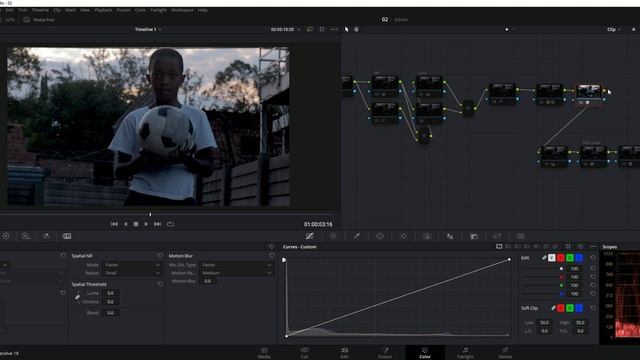Viewport: 640px width, 360px height.
Task: Toggle loop playback
Action: pos(171,224)
